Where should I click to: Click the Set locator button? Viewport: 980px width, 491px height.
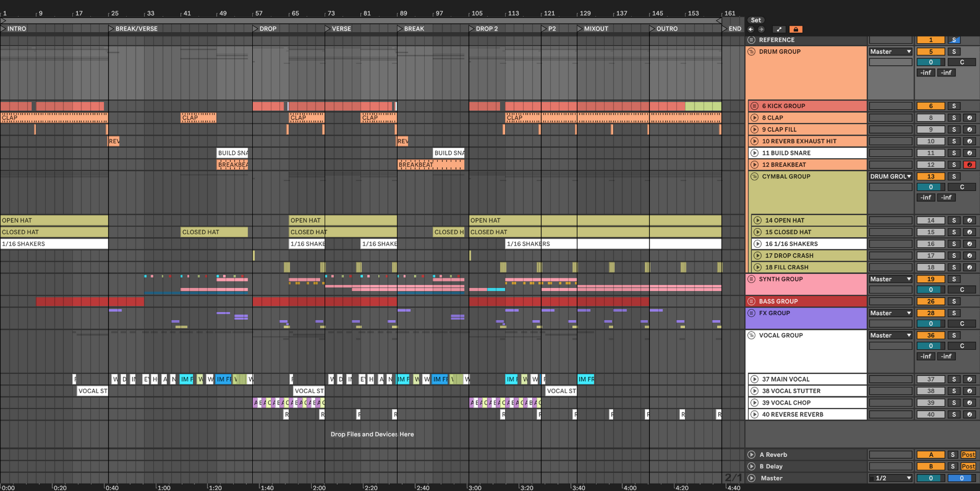pos(756,20)
